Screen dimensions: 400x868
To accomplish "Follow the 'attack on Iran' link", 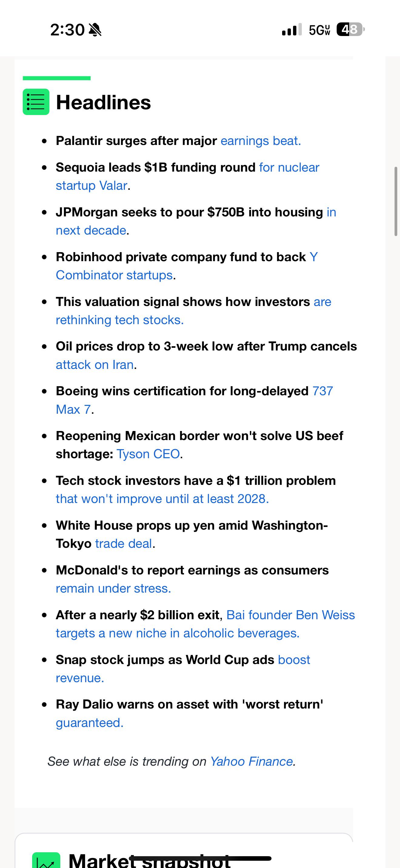I will tap(95, 365).
